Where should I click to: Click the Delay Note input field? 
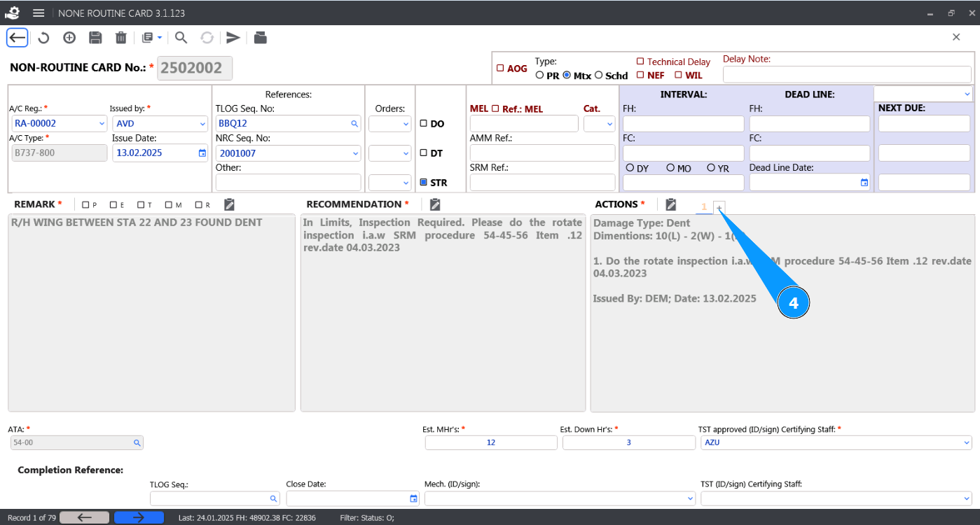[846, 75]
